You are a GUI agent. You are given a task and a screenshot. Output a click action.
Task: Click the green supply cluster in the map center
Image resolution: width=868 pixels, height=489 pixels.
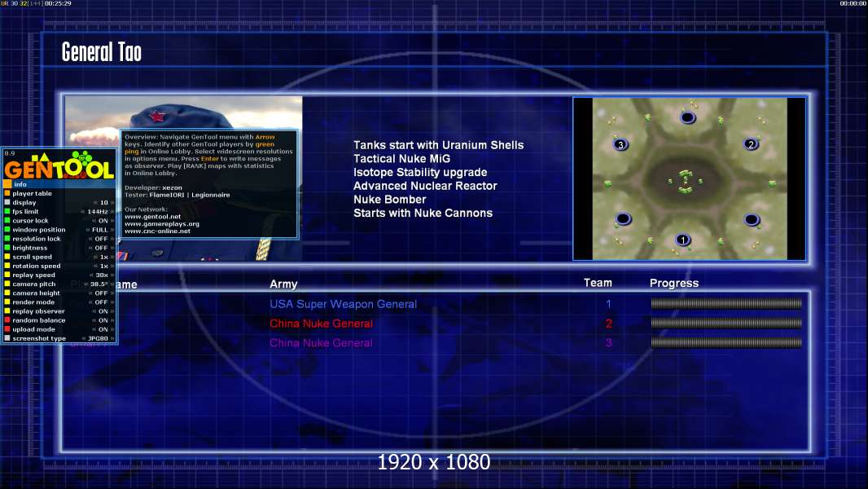pyautogui.click(x=686, y=181)
